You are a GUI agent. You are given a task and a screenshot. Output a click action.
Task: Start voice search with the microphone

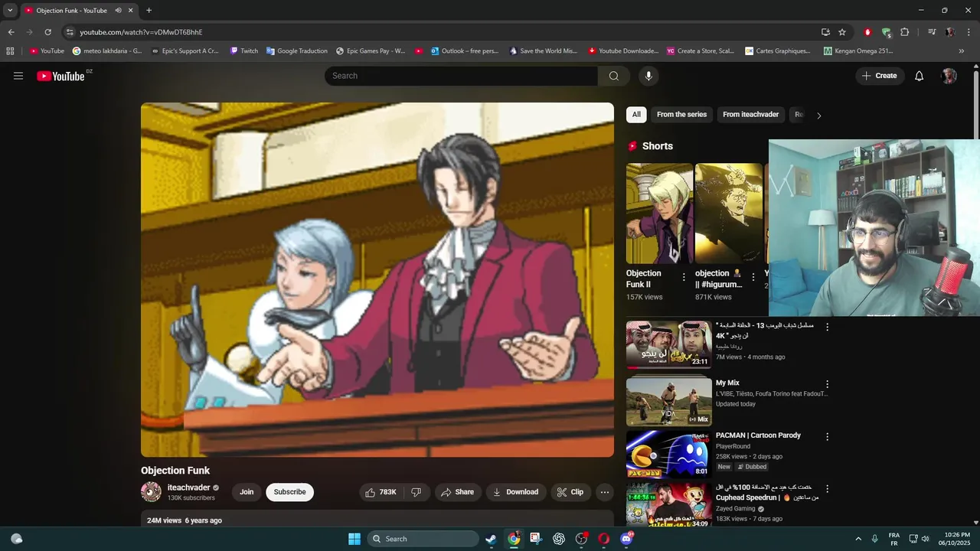point(648,76)
